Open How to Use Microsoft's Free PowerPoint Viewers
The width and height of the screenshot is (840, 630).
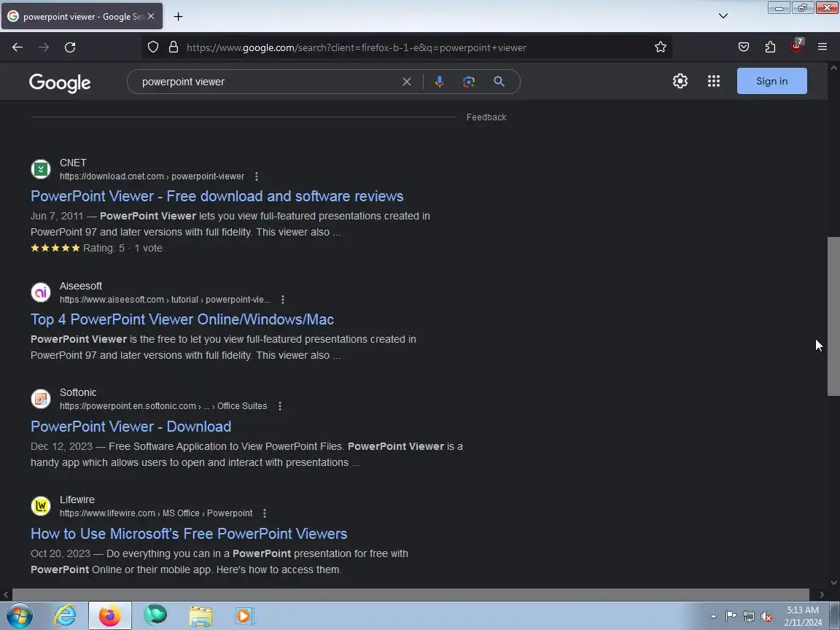coord(189,534)
